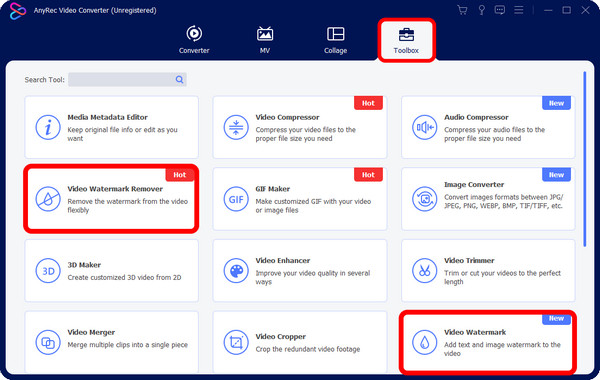Image resolution: width=600 pixels, height=380 pixels.
Task: Click 'Compress your video files' description
Action: pos(306,134)
